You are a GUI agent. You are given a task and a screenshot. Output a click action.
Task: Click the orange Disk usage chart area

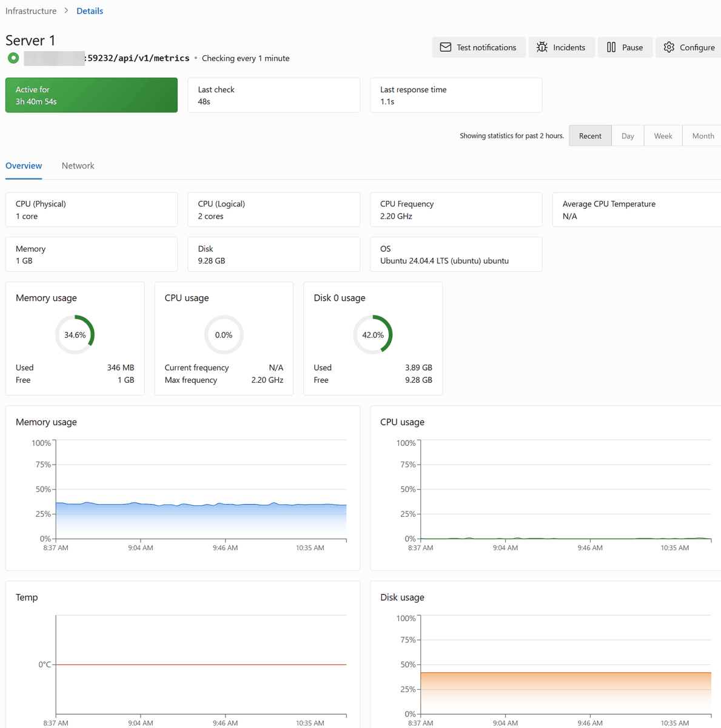(565, 692)
